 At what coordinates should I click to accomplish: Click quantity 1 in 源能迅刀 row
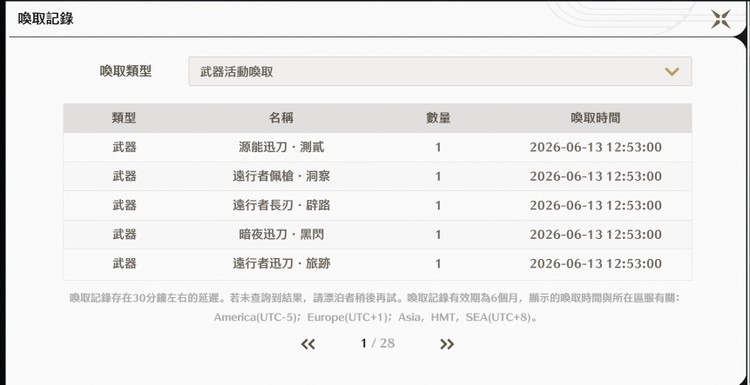tap(438, 148)
